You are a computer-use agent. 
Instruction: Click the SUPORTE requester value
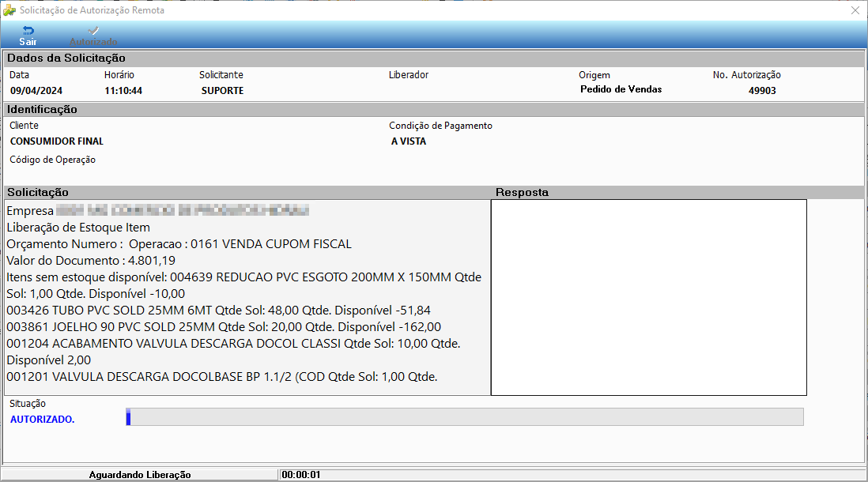pos(223,91)
